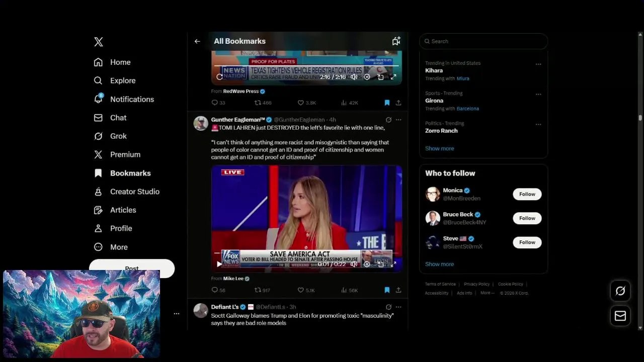View analytics showing 42K views

click(350, 103)
